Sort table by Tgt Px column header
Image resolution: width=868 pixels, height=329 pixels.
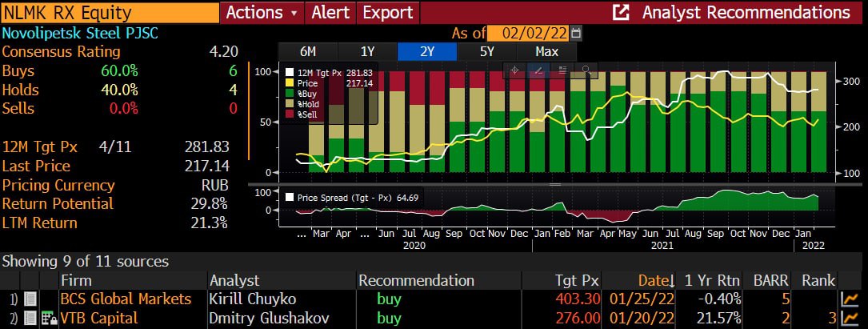[578, 280]
